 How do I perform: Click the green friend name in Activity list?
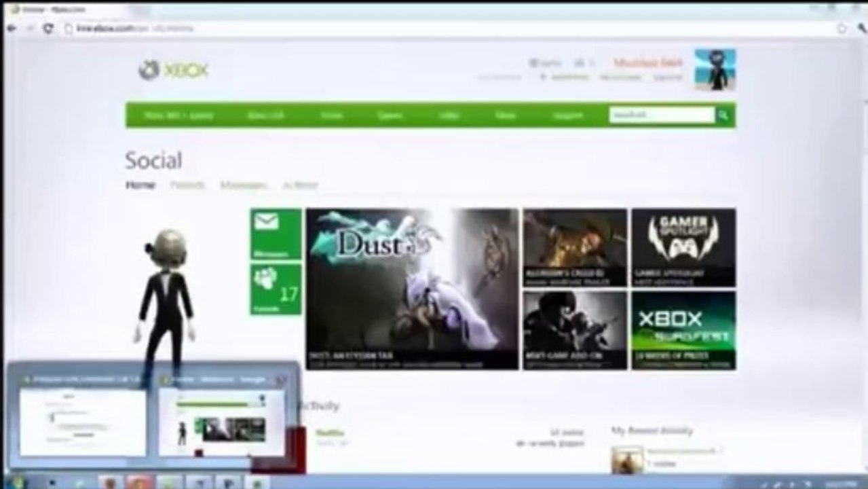330,433
